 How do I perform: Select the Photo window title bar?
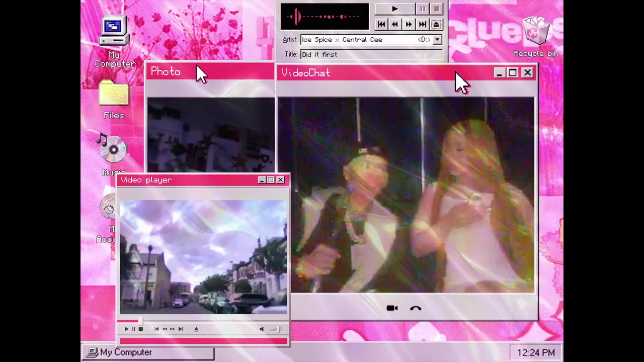[x=210, y=72]
